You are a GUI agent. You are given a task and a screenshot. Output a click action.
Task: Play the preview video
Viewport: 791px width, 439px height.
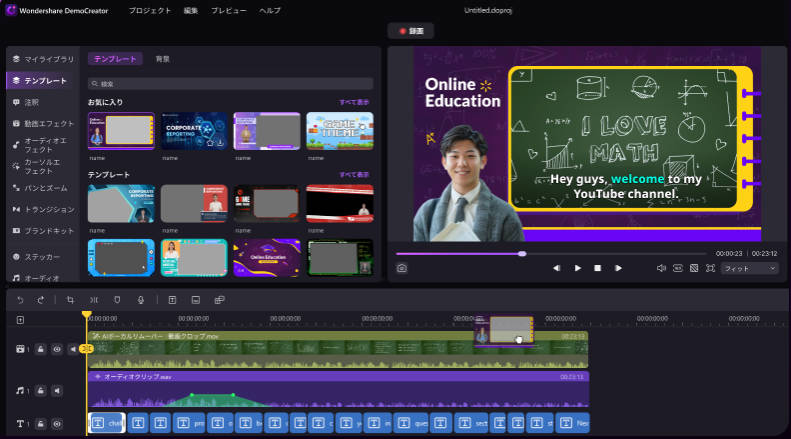pyautogui.click(x=578, y=268)
